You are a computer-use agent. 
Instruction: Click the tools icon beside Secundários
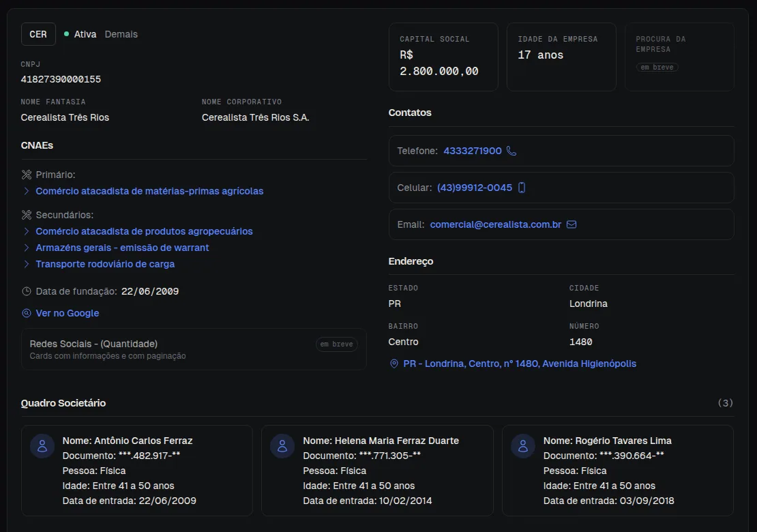pos(27,215)
